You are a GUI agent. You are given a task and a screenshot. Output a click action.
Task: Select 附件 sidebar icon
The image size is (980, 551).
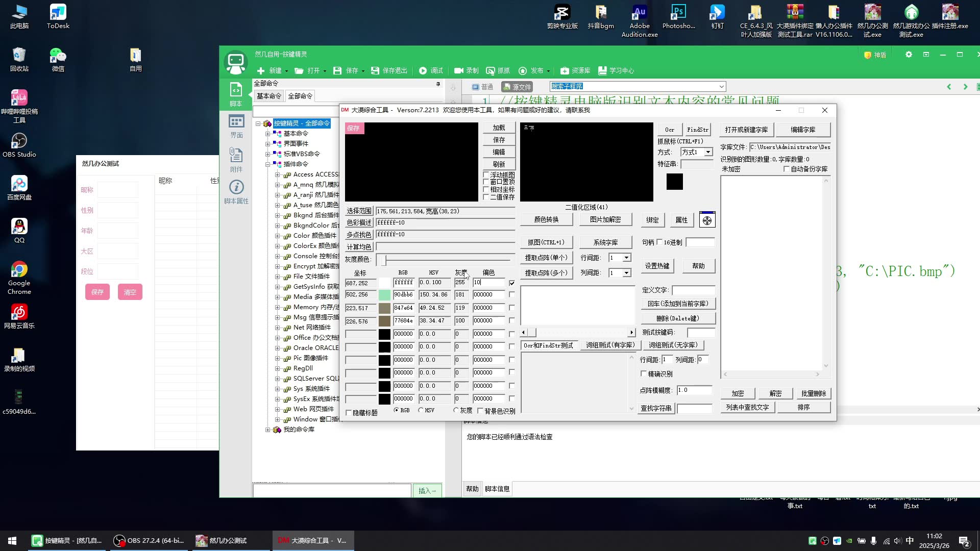[236, 160]
